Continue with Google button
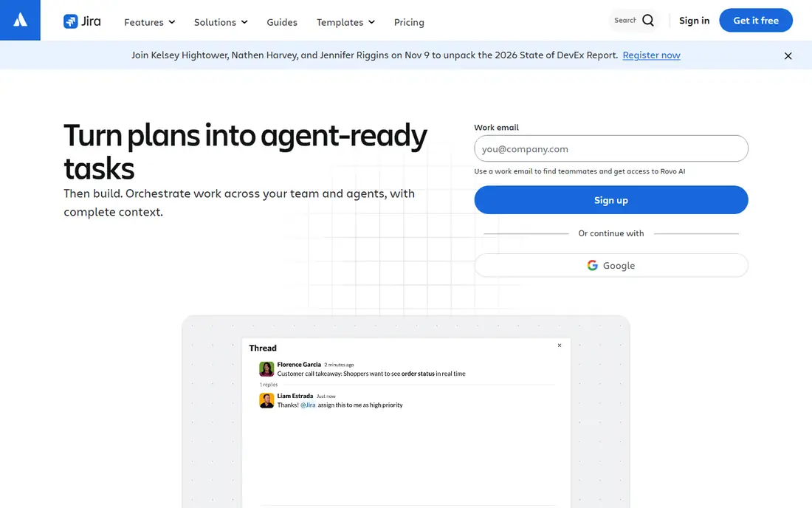 611,265
